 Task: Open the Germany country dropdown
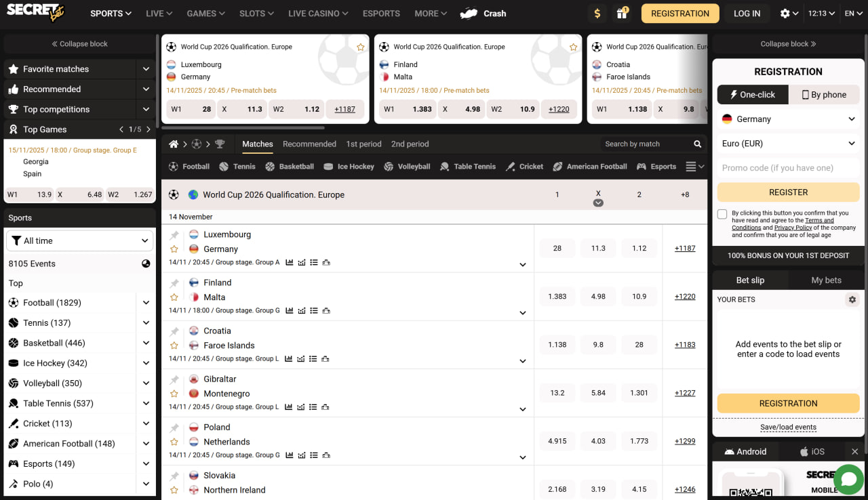coord(788,119)
